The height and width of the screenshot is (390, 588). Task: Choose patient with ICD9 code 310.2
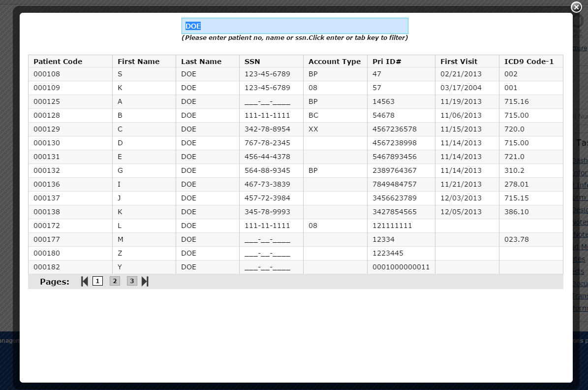pos(514,171)
